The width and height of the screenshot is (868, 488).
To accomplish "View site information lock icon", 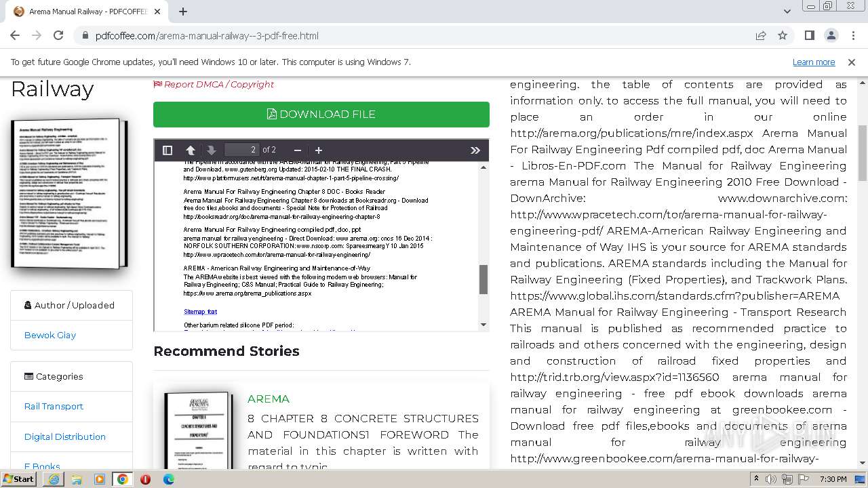I will 85,36.
